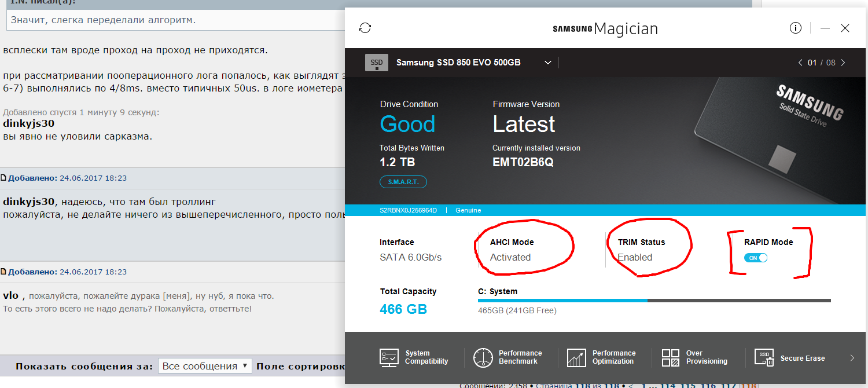Click TRIM Status 'Enabled' value
The width and height of the screenshot is (868, 388).
[x=635, y=257]
